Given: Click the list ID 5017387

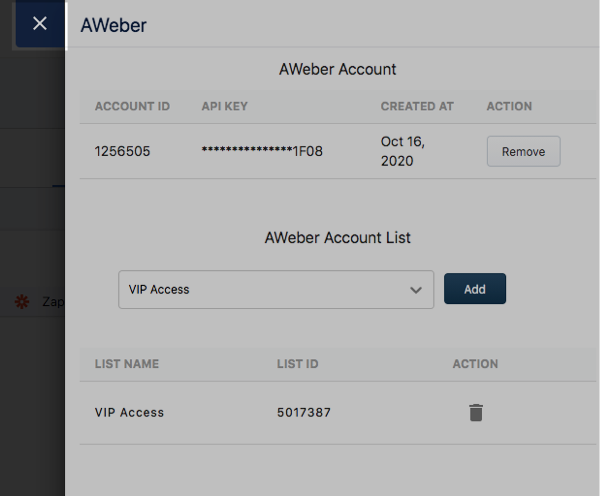Looking at the screenshot, I should (x=304, y=412).
